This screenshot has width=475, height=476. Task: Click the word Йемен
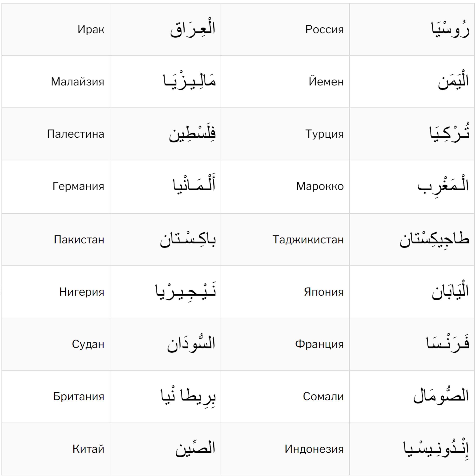(x=326, y=82)
